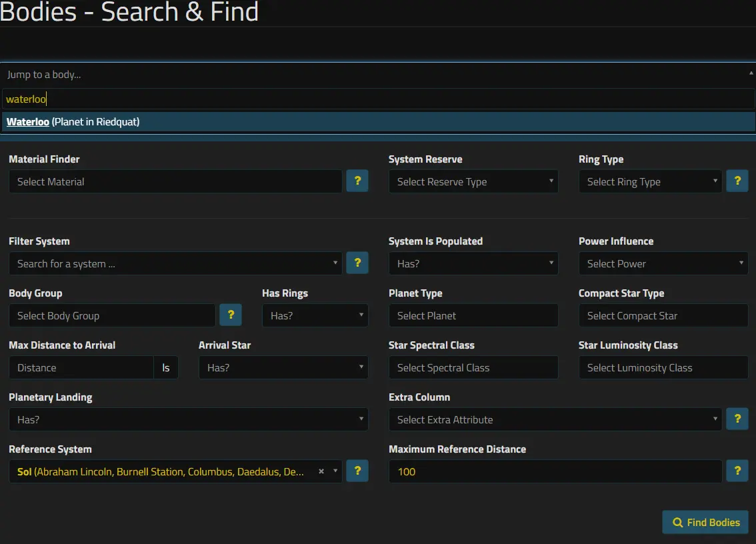This screenshot has height=544, width=756.
Task: Open help for Filter System
Action: 357,263
